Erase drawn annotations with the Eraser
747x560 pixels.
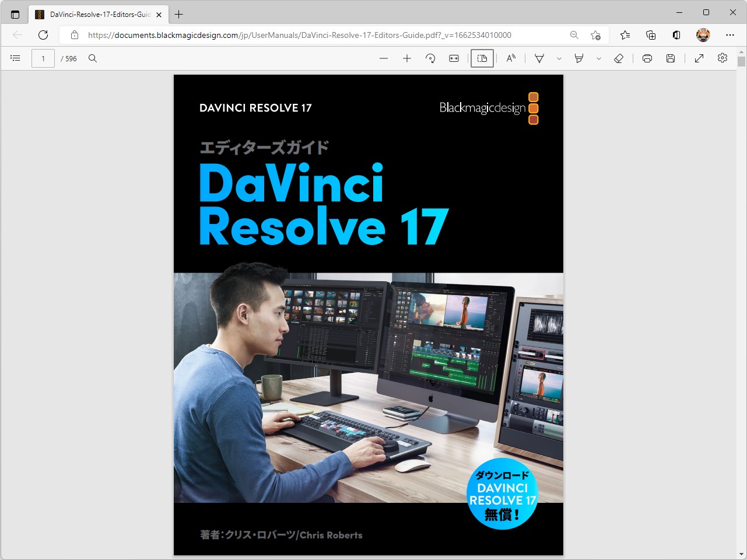[x=619, y=58]
